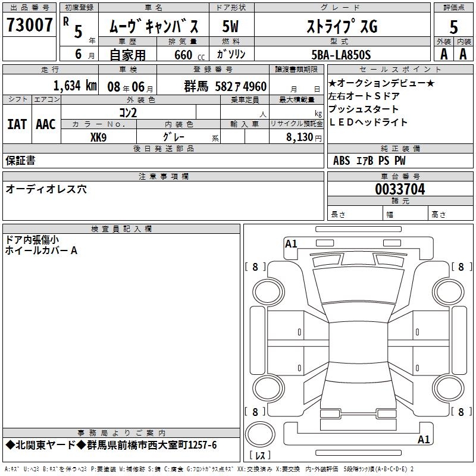This screenshot has width=476, height=476.
Task: Click the registration number 群馬 582ア4960
Action: [226, 86]
